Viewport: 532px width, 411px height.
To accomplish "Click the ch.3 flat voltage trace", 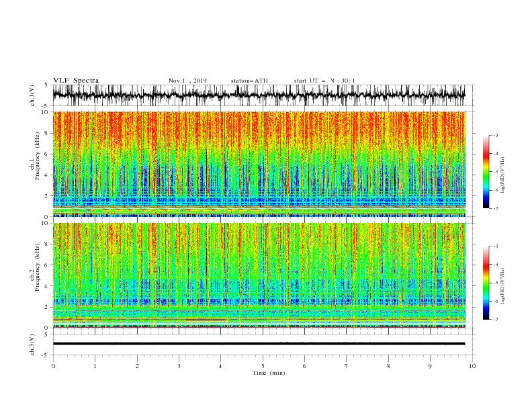I will pyautogui.click(x=259, y=344).
